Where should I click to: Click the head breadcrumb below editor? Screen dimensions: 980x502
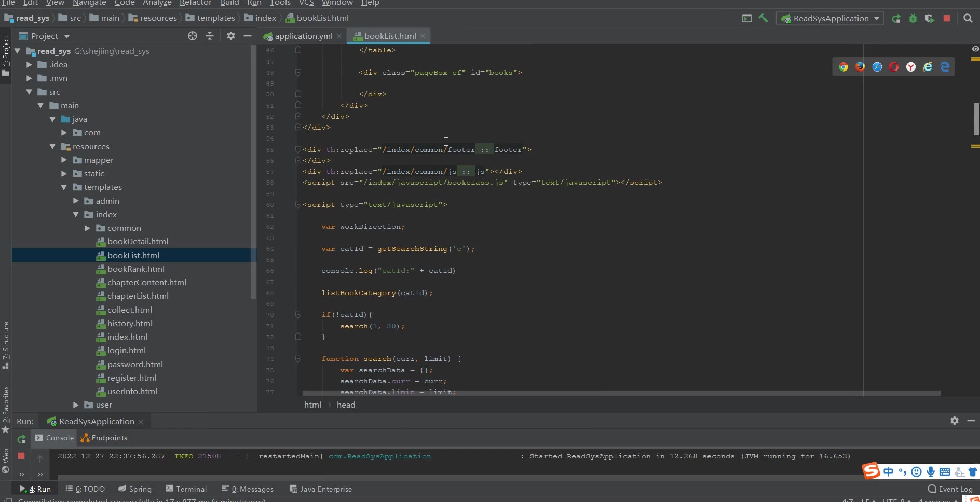(x=346, y=405)
